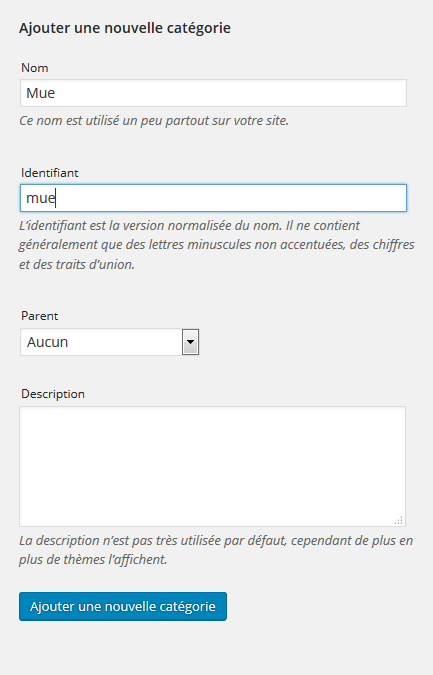
Task: Focus the Identifiant text field
Action: click(213, 198)
